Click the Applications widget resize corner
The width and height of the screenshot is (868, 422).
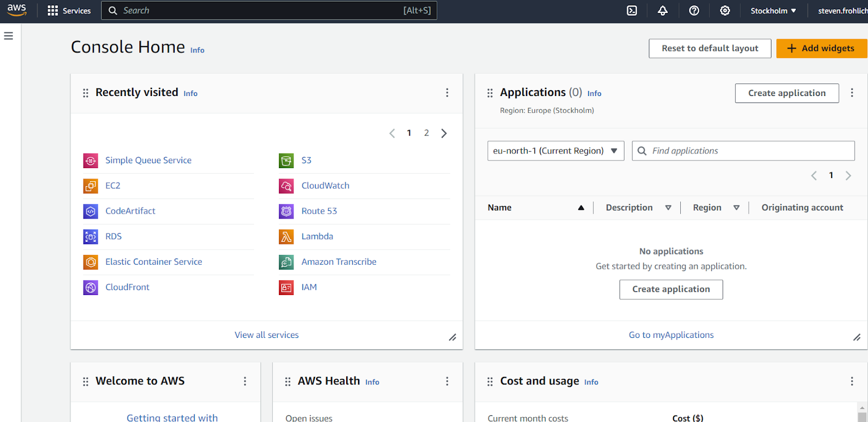(x=857, y=337)
